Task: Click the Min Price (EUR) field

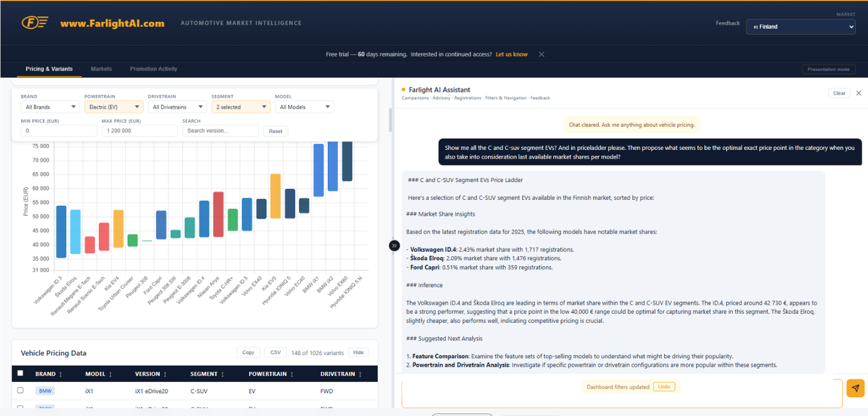Action: coord(58,131)
